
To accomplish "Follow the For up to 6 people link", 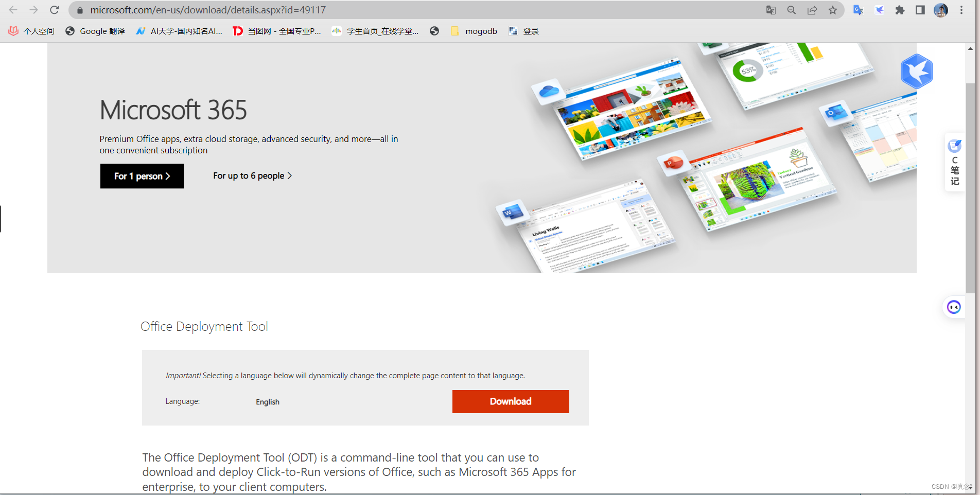I will [x=252, y=176].
